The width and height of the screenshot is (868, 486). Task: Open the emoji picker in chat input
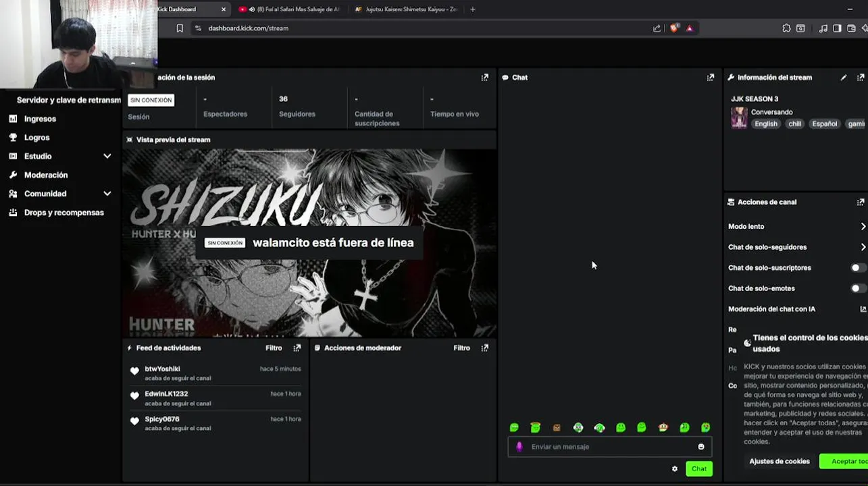(701, 447)
